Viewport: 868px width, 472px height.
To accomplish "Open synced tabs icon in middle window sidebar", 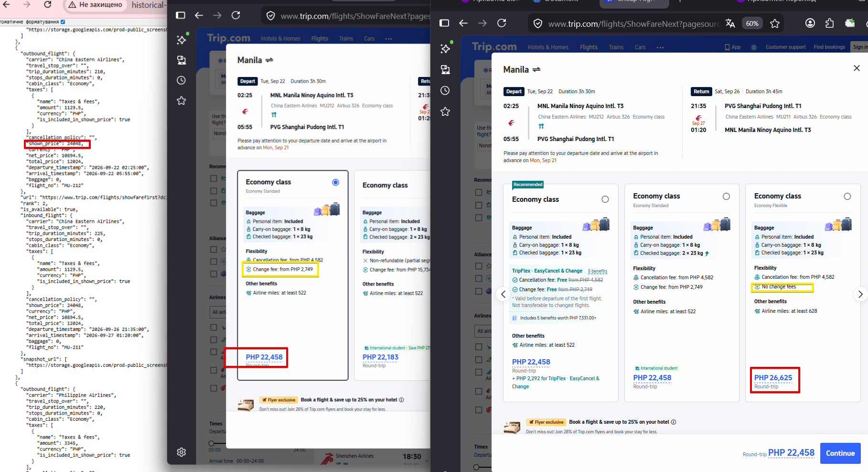I will (x=181, y=60).
